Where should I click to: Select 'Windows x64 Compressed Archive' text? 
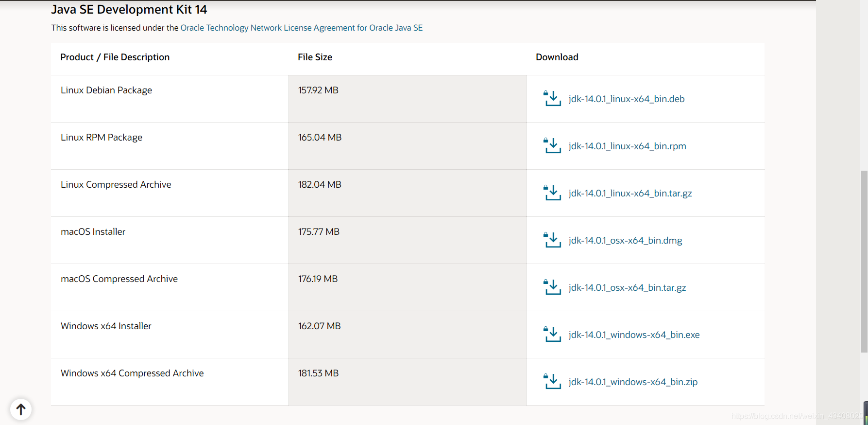(132, 373)
